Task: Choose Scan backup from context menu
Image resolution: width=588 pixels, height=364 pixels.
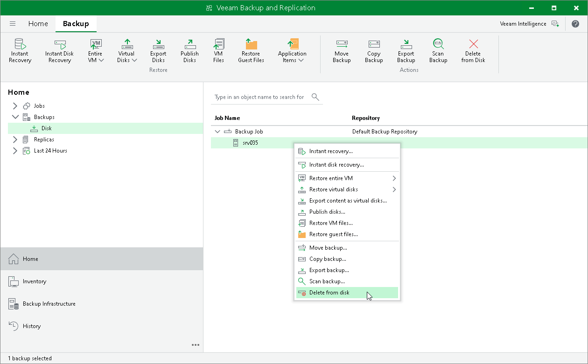Action: click(347, 281)
